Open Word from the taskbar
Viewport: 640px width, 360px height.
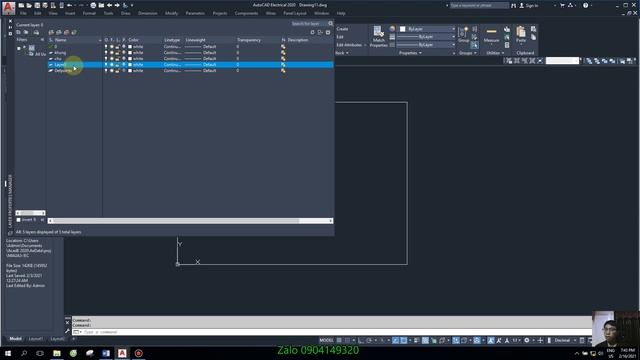[106, 353]
